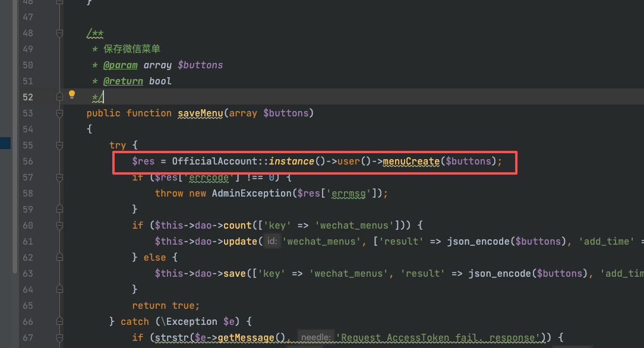Click the 'id:' parameter hint on update call
The image size is (644, 348).
(x=272, y=241)
